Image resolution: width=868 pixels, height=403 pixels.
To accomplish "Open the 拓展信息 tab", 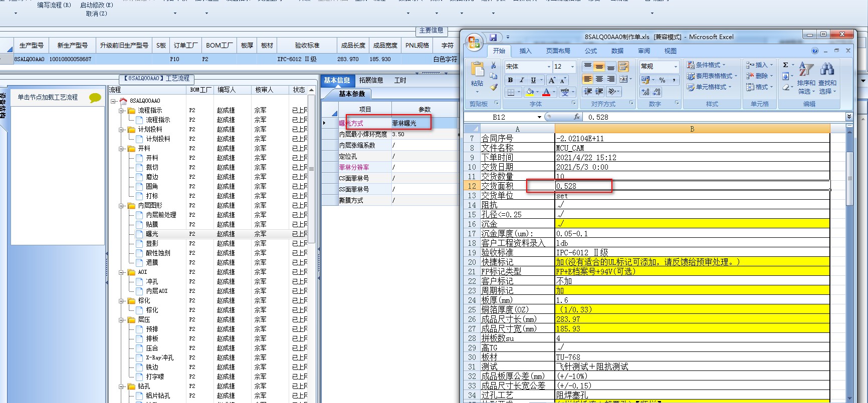I will [x=371, y=80].
